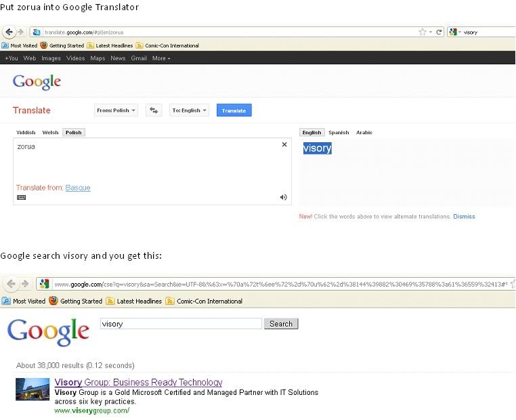Open Gmail in the Google bar
The height and width of the screenshot is (420, 516).
pos(139,58)
